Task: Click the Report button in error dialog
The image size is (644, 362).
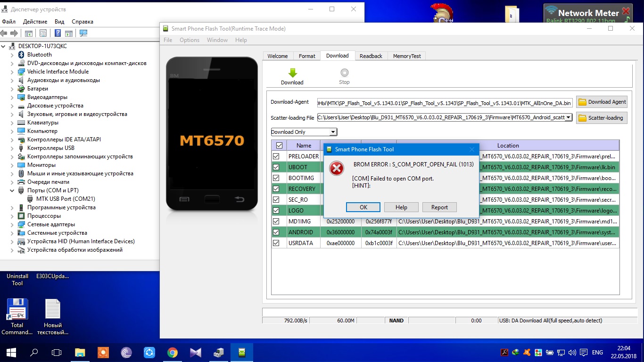Action: click(x=439, y=207)
